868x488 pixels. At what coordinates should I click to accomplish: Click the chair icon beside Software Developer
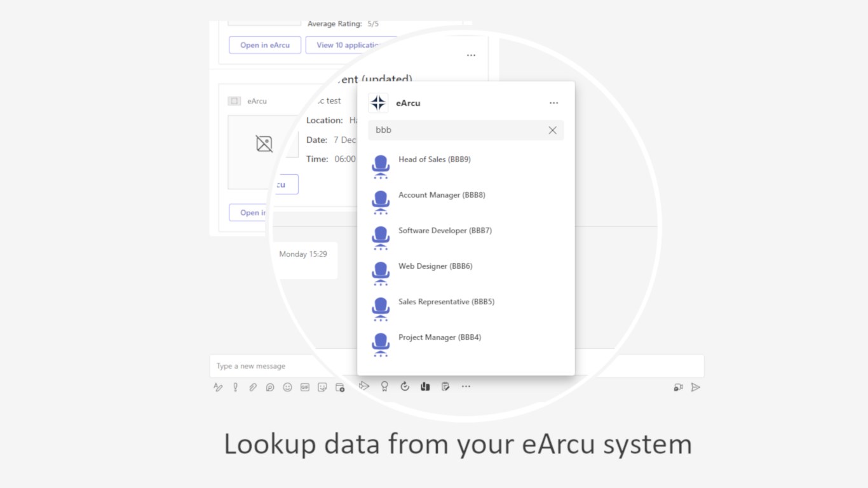(x=381, y=238)
